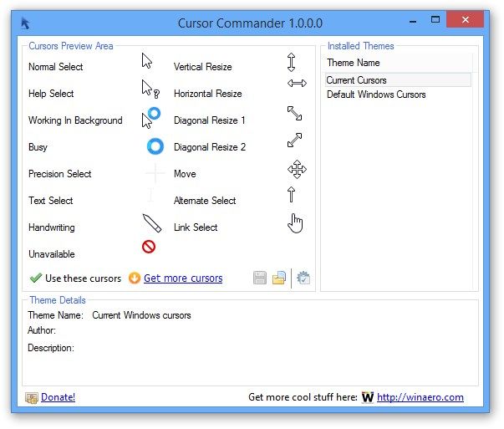Open the Get more cursors link
Image resolution: width=504 pixels, height=429 pixels.
[183, 278]
